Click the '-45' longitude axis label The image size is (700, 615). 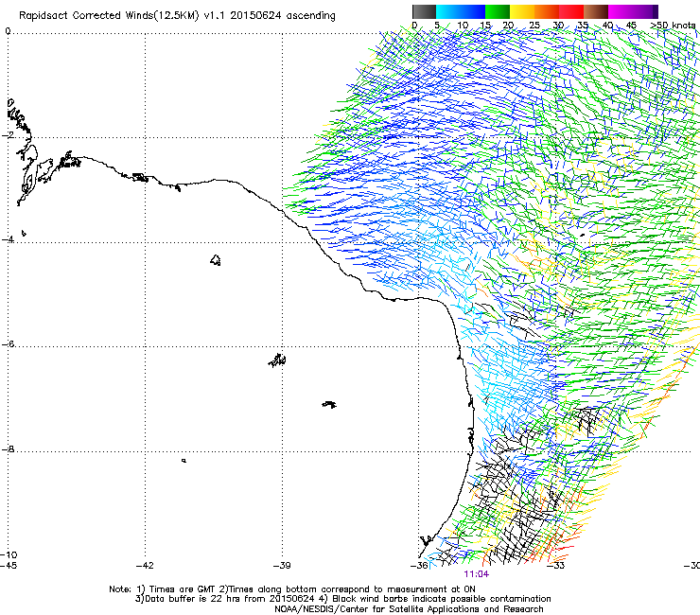point(9,566)
